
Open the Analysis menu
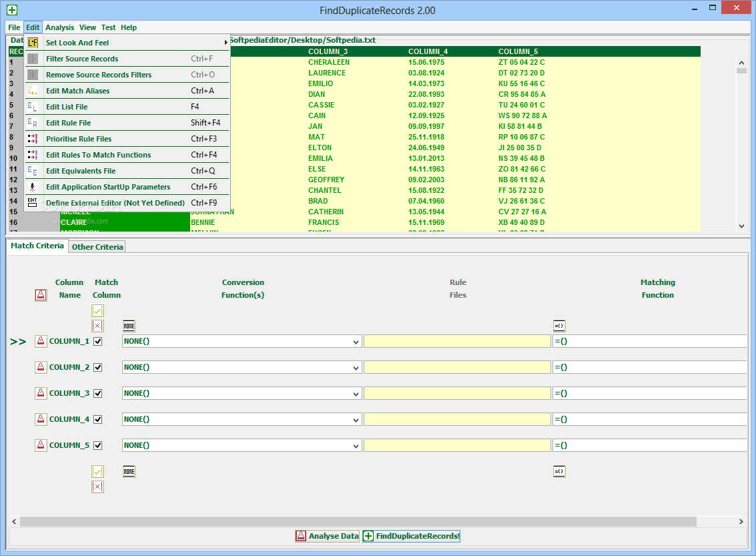[x=60, y=27]
